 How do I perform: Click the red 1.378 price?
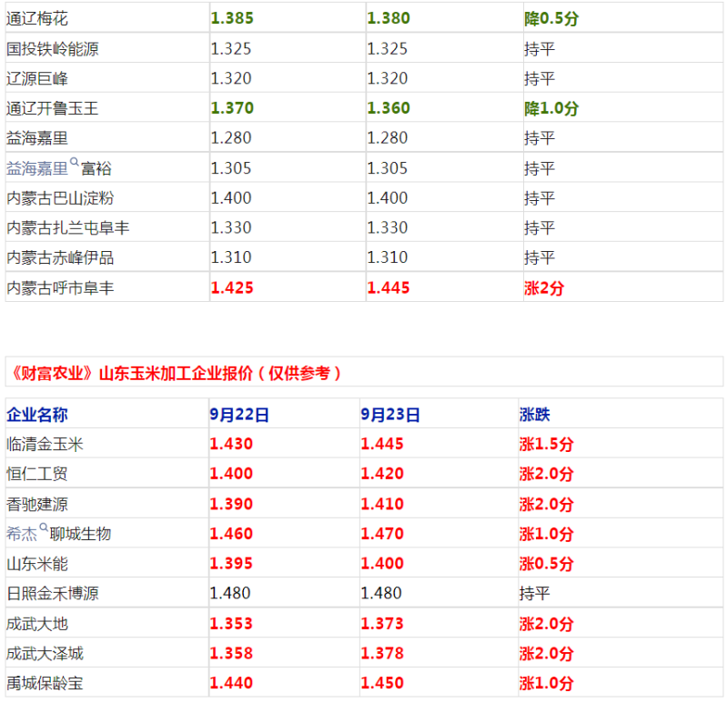click(382, 653)
